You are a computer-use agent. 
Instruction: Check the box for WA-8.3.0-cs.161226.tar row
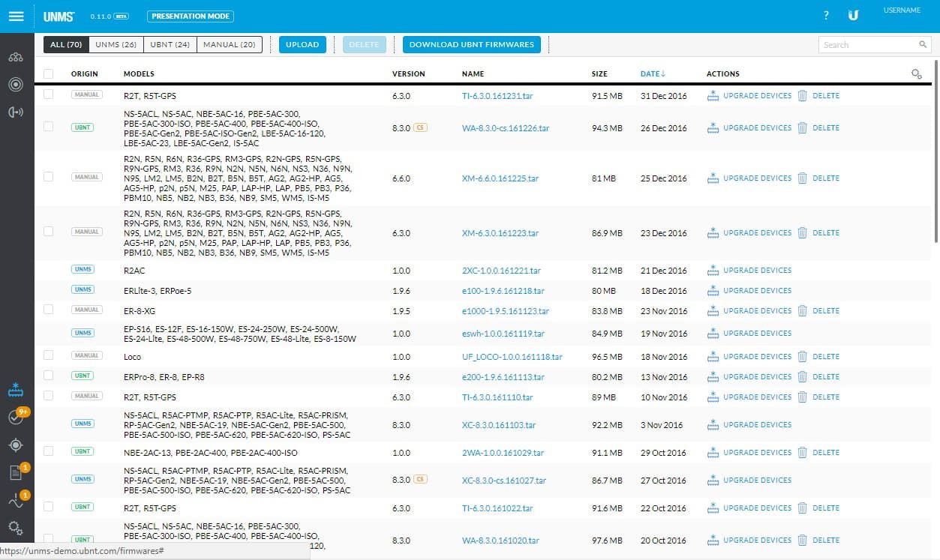point(49,127)
